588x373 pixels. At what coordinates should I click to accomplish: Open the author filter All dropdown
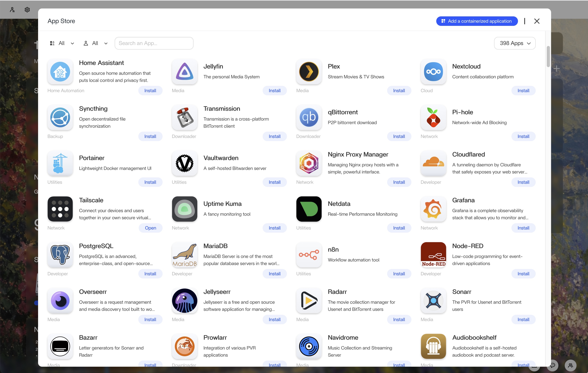point(95,43)
